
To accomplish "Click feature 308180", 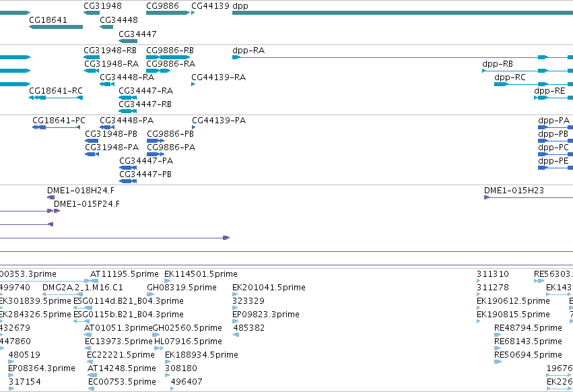I will tap(181, 368).
